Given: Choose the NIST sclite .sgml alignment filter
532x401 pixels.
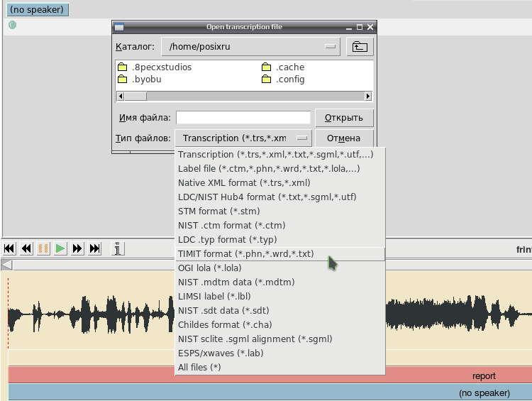Looking at the screenshot, I should [x=280, y=339].
